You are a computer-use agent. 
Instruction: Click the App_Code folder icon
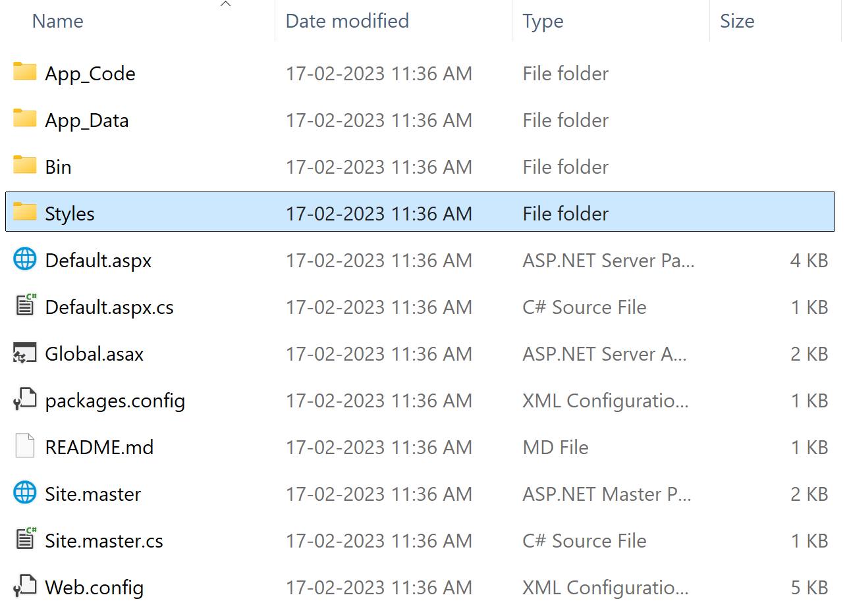(x=25, y=72)
